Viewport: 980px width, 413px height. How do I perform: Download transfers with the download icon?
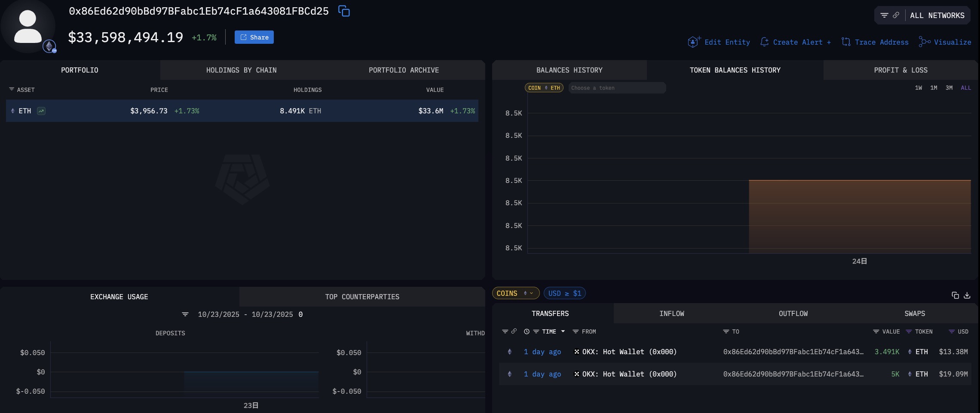967,295
